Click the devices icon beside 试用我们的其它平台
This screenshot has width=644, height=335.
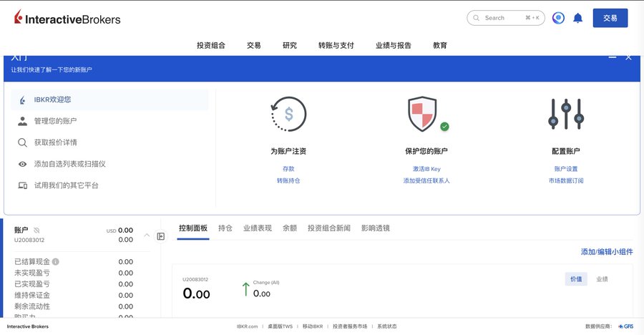click(x=23, y=185)
